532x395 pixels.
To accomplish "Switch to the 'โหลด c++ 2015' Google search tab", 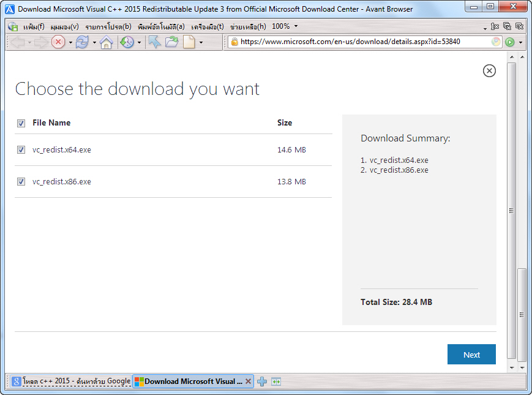I will (71, 382).
